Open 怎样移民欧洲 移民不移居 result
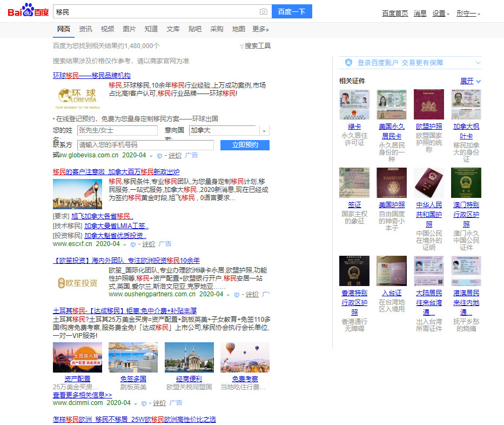 pyautogui.click(x=135, y=420)
